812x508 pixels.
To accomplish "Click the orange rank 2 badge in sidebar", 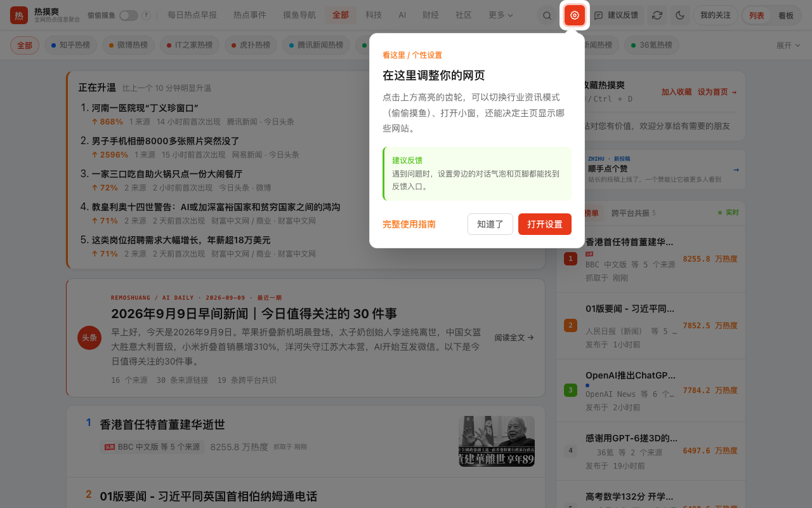I will (570, 326).
